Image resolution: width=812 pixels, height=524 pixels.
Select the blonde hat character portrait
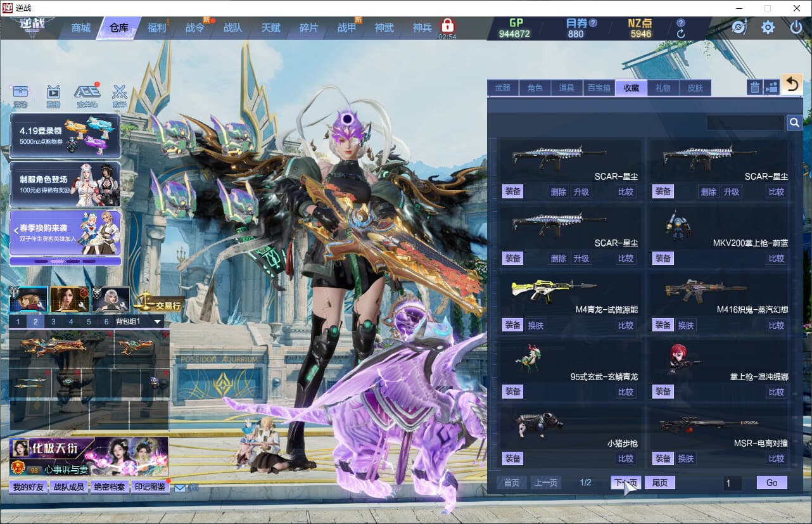[x=29, y=299]
